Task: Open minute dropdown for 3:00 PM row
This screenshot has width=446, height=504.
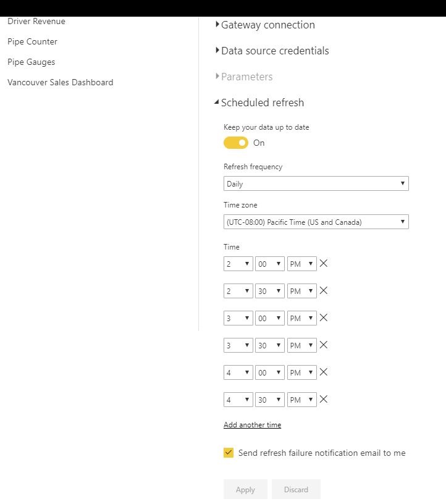Action: click(270, 318)
